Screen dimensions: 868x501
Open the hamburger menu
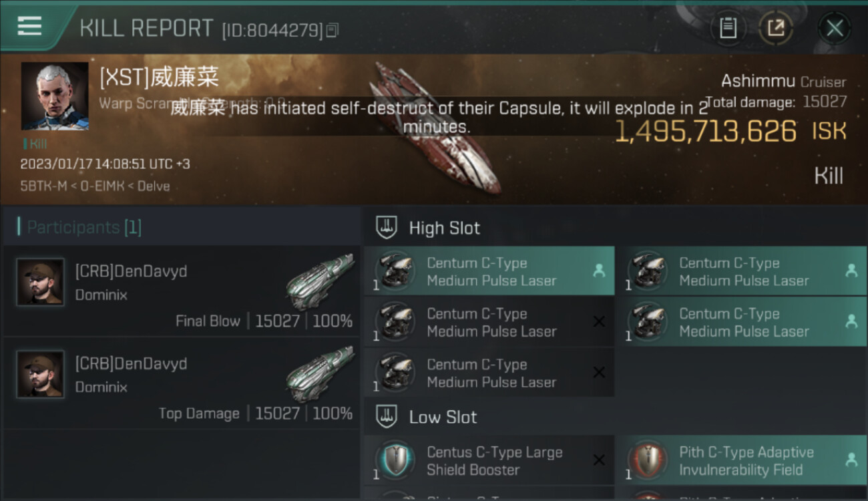coord(29,27)
